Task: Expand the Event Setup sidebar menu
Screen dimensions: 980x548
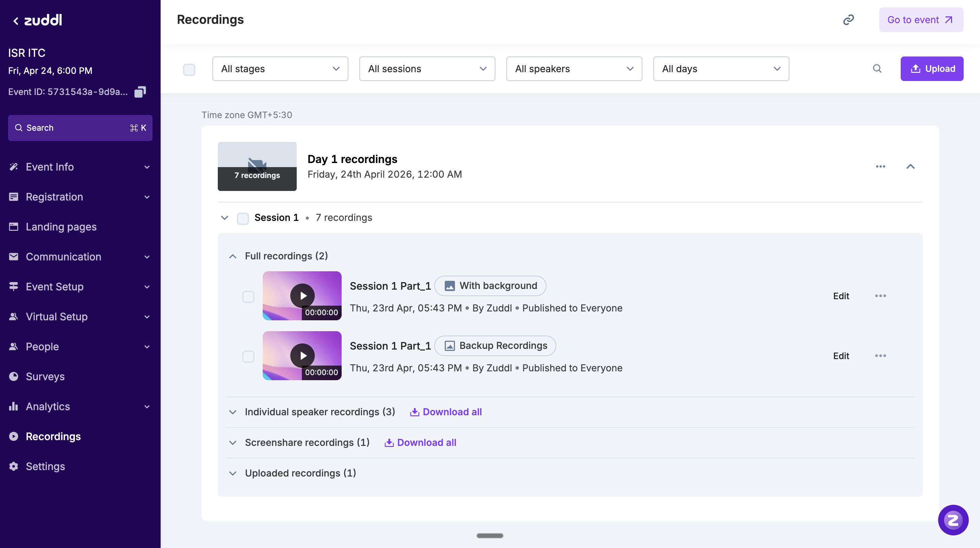Action: coord(54,287)
